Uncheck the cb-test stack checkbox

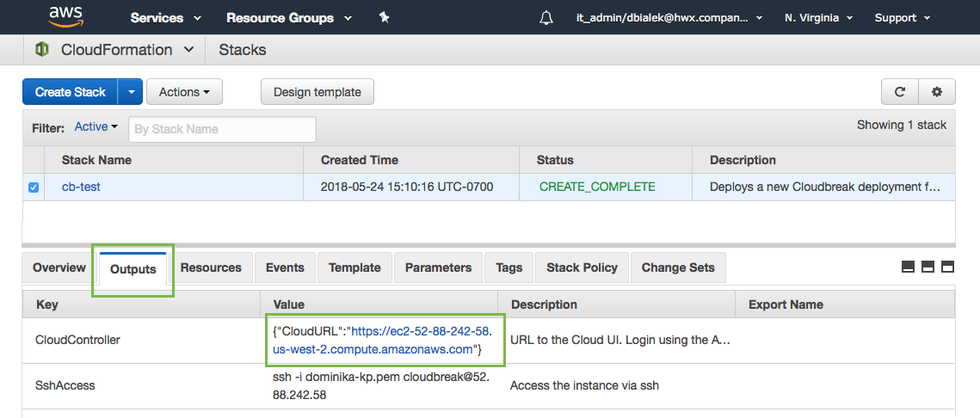coord(34,187)
